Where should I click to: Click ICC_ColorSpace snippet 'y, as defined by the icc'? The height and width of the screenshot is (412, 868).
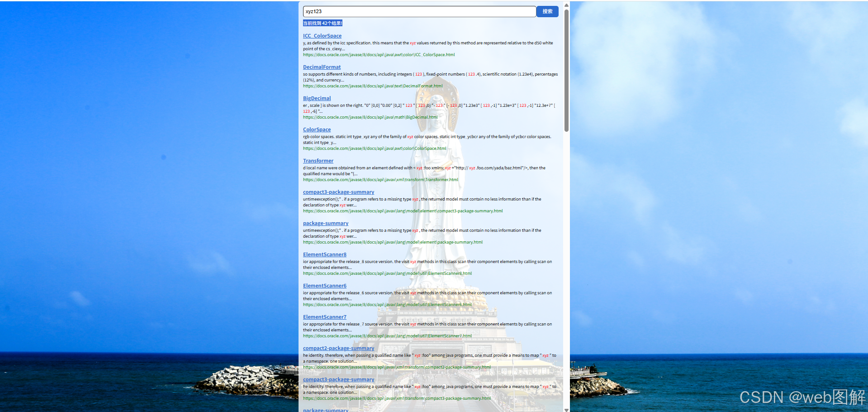coord(428,46)
